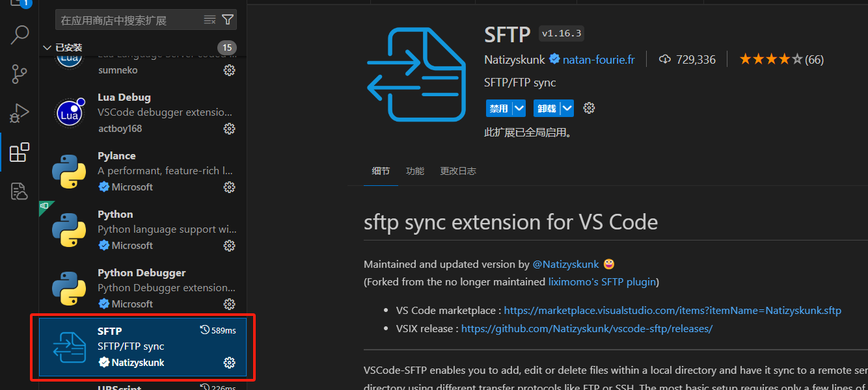Click gear icon on SFTP list item
Screen dimensions: 868x390
tap(229, 363)
